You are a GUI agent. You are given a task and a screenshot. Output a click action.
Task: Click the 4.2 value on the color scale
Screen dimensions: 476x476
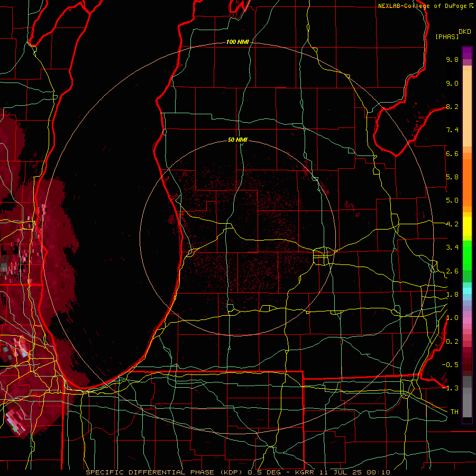[x=452, y=224]
